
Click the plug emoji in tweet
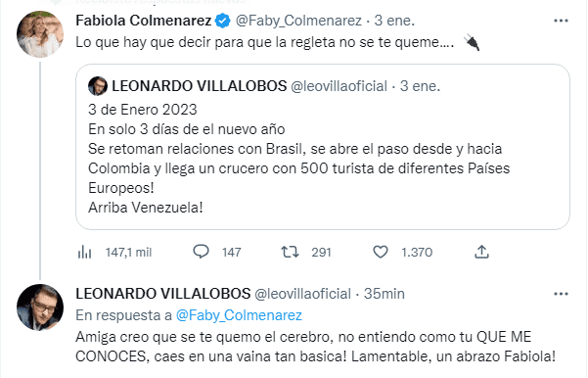(472, 42)
